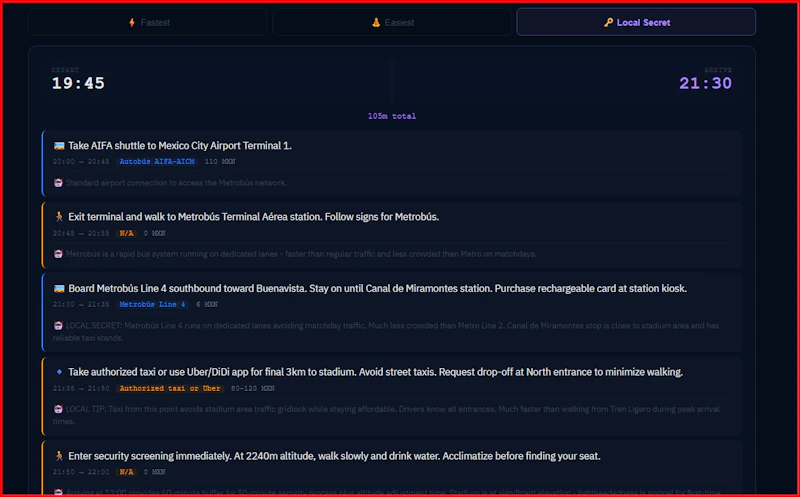The width and height of the screenshot is (800, 497).
Task: Click Standard airport connection note text
Action: point(176,183)
